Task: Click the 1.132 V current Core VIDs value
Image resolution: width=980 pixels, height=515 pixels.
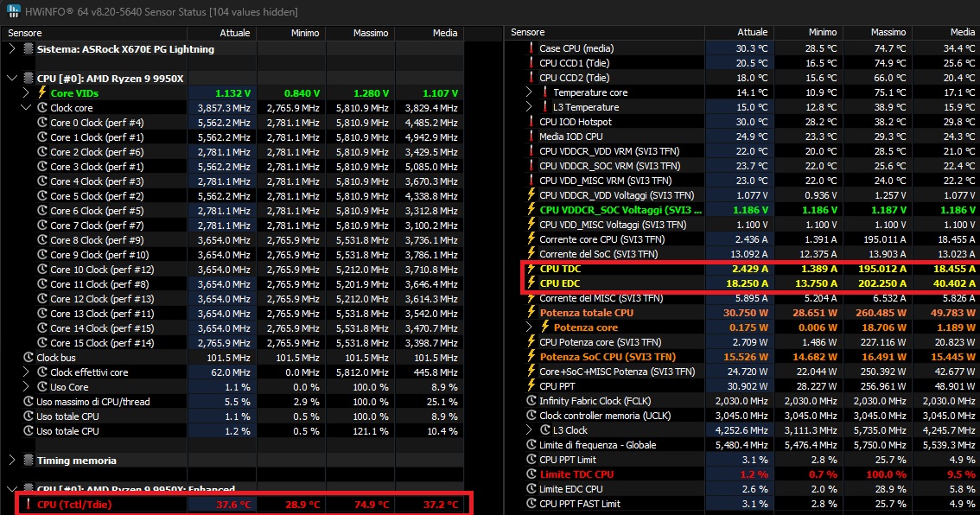Action: coord(232,93)
